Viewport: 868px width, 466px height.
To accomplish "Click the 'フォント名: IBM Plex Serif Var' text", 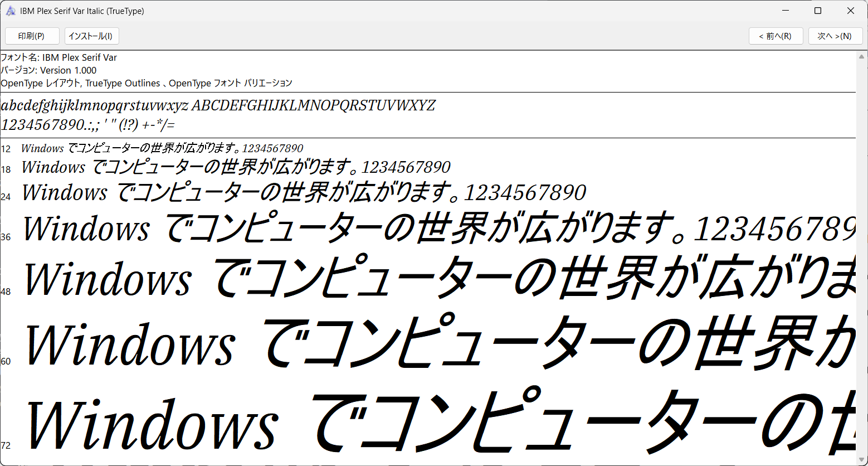I will [x=59, y=57].
